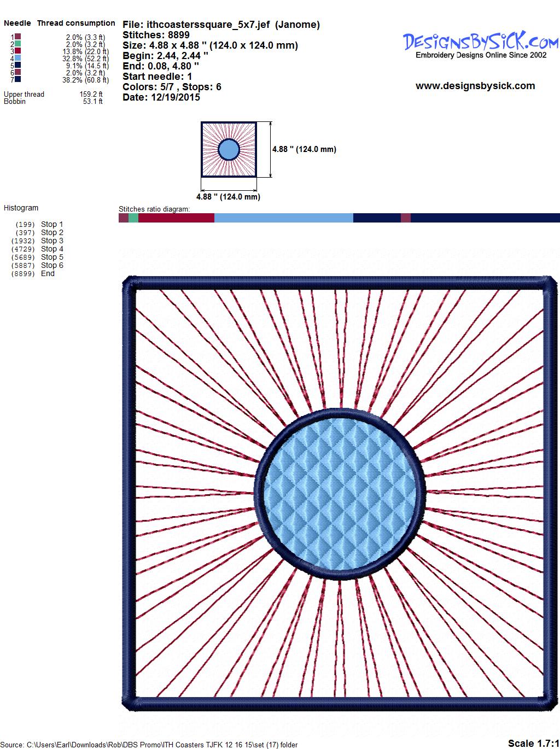Viewport: 560px width, 749px height.
Task: Open the www.designsbysick.com link
Action: pos(475,86)
